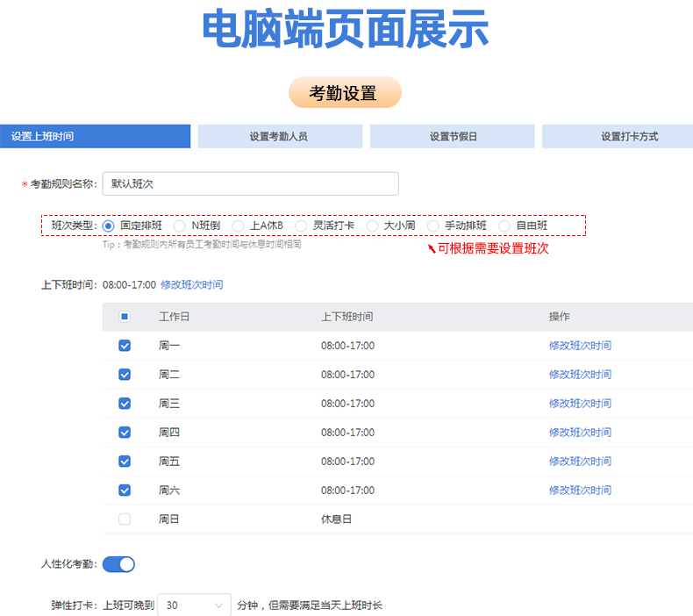Image resolution: width=693 pixels, height=616 pixels.
Task: Edit shift time for 周一 row
Action: [581, 346]
